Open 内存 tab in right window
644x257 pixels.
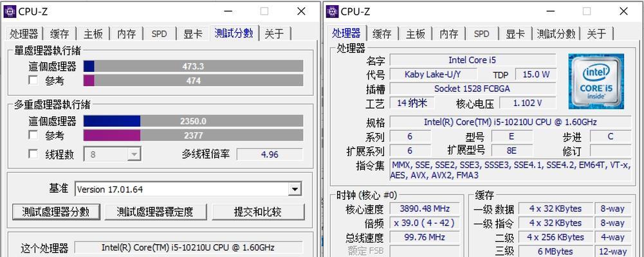(449, 34)
